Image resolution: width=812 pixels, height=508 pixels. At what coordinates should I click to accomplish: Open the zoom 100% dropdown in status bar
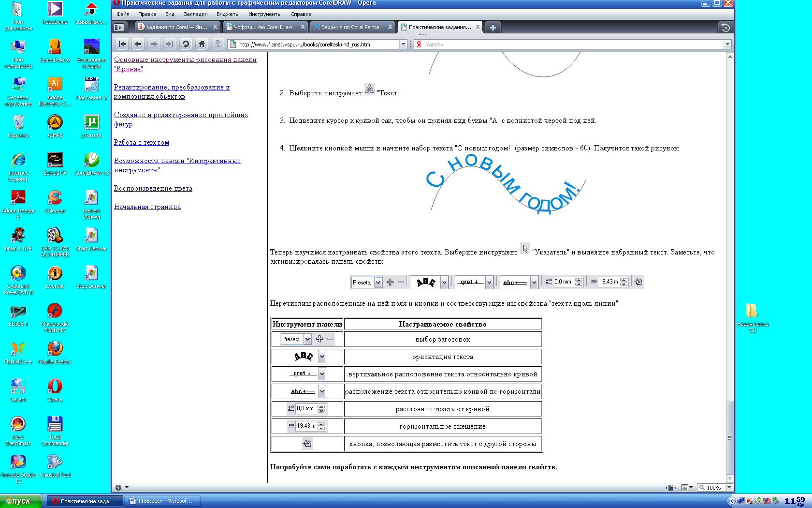pos(729,487)
